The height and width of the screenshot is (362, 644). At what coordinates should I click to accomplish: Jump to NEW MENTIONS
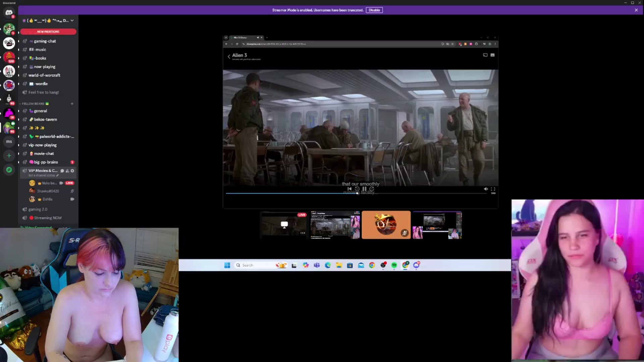[48, 32]
